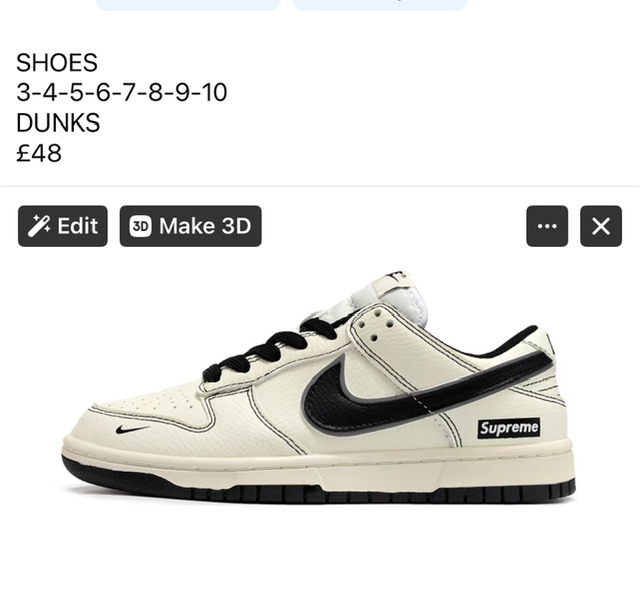Tap the Make 3D button text

click(x=205, y=226)
